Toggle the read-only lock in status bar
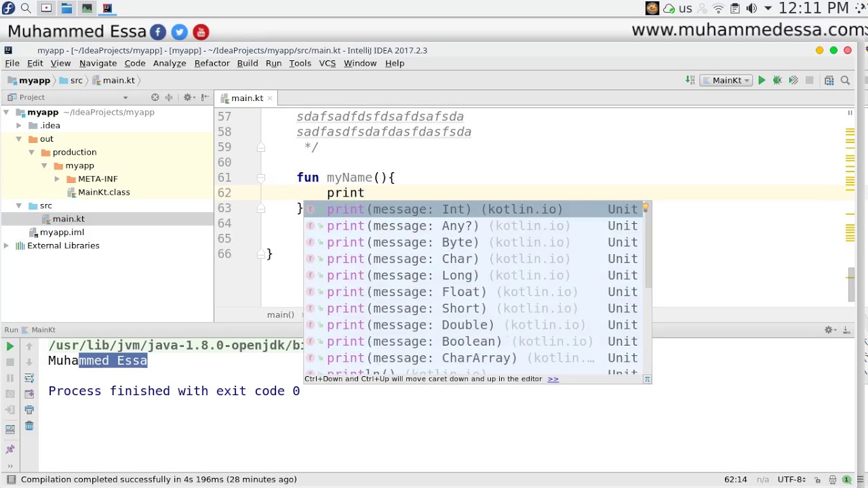Image resolution: width=868 pixels, height=488 pixels. click(x=818, y=480)
